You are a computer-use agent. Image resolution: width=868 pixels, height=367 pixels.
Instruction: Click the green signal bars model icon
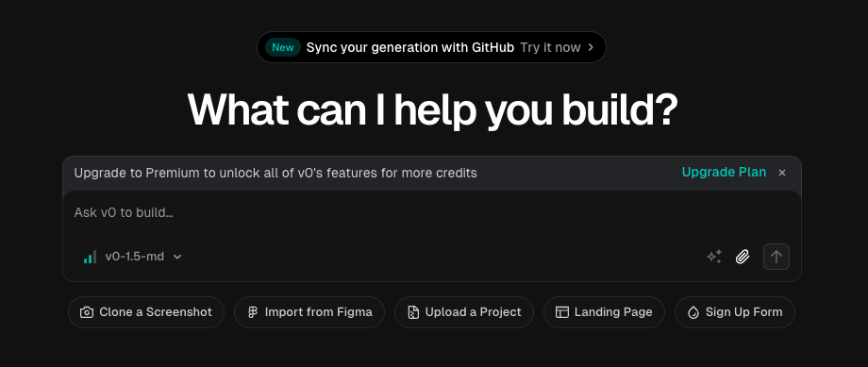click(90, 257)
